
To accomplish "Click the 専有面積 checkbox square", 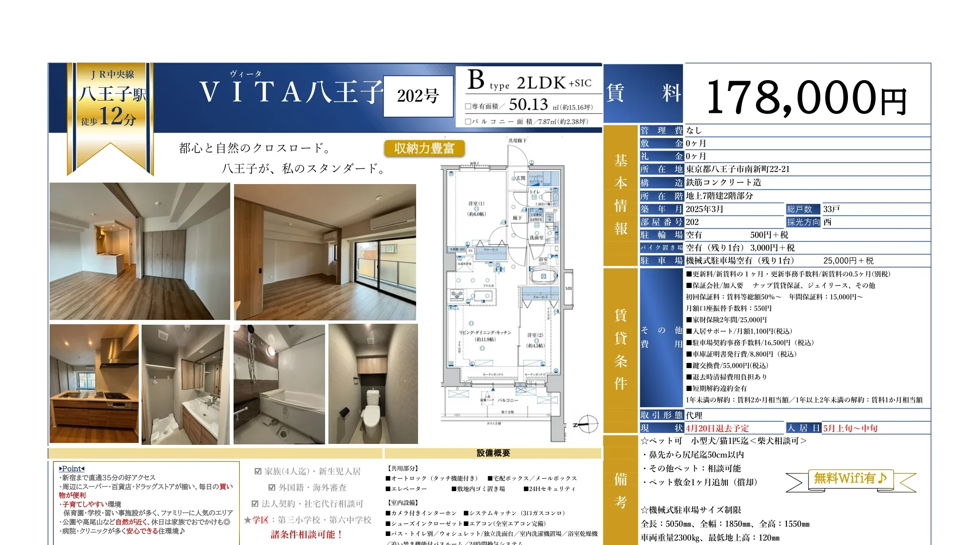I will (x=468, y=107).
